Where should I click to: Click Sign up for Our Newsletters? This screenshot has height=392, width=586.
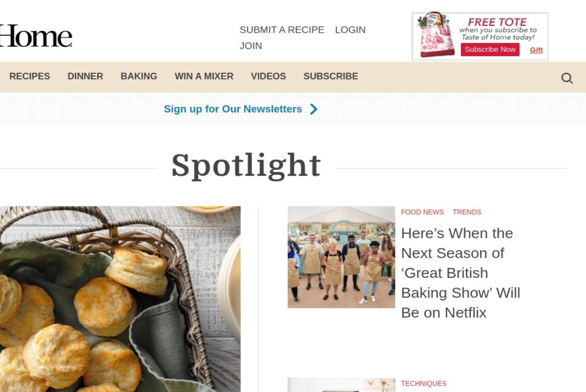[x=233, y=109]
